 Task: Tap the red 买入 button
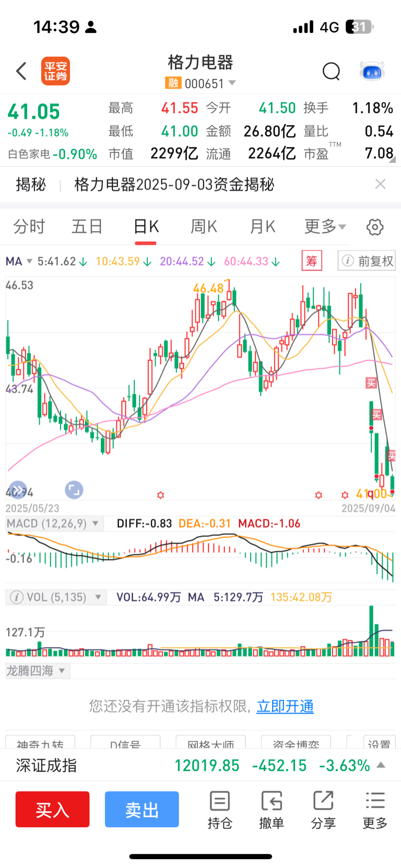[52, 809]
